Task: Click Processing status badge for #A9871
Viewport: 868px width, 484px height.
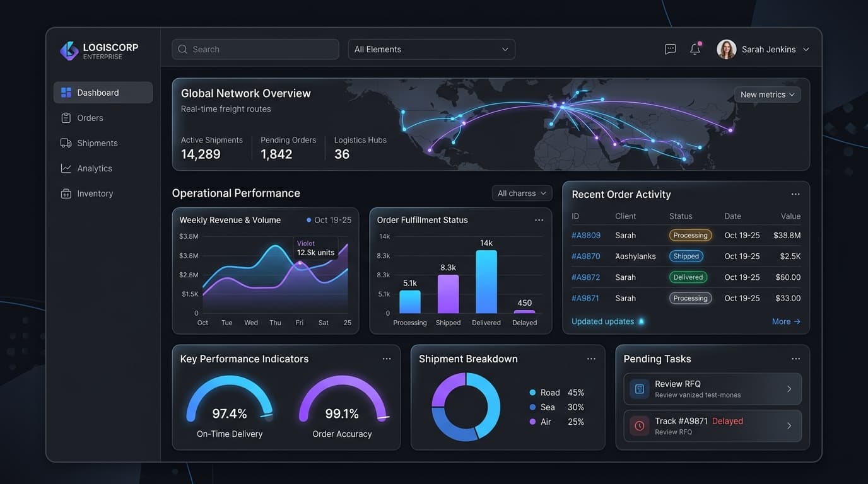Action: tap(691, 298)
